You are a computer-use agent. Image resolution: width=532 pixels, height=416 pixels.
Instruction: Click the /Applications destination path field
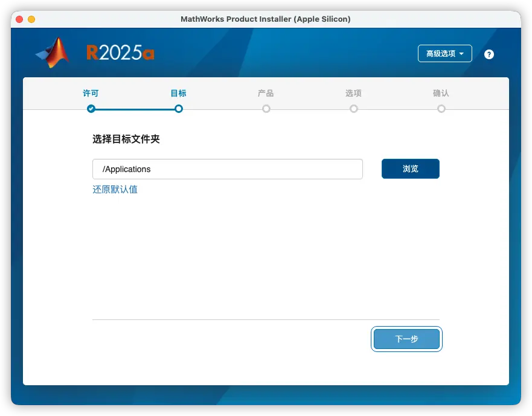pyautogui.click(x=228, y=169)
